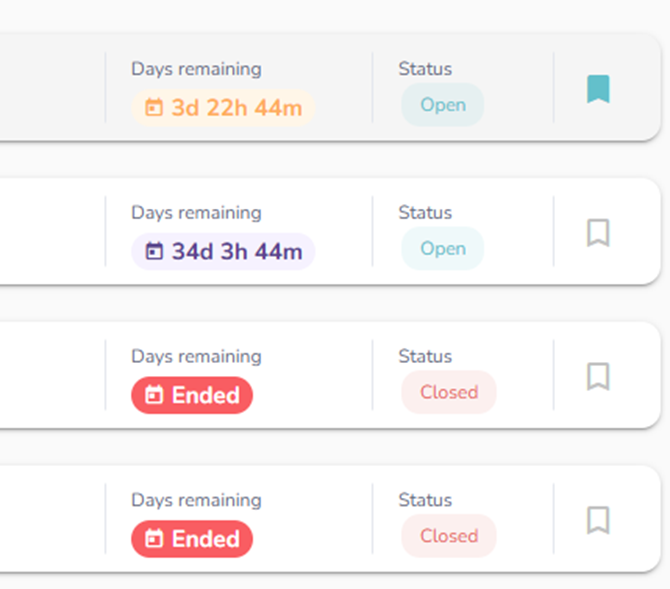Click the purple calendar icon beside 34d 3h 44m
This screenshot has width=670, height=589.
154,252
